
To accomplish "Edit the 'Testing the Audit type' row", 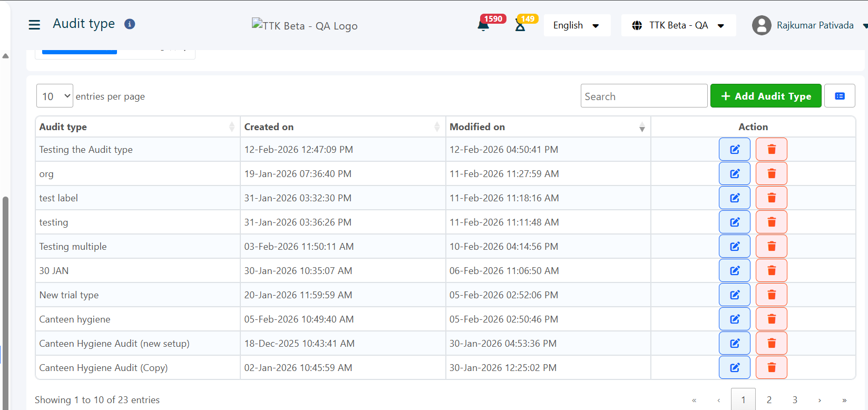I will coord(734,150).
